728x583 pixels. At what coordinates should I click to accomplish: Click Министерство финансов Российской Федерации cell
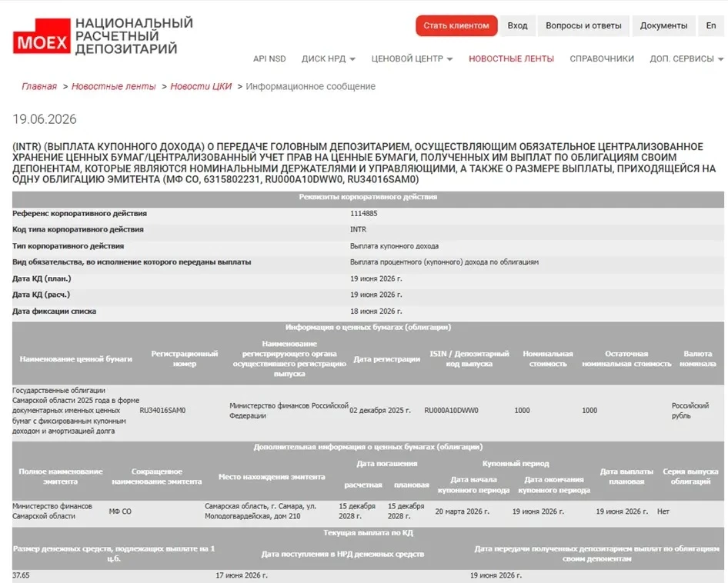point(289,410)
